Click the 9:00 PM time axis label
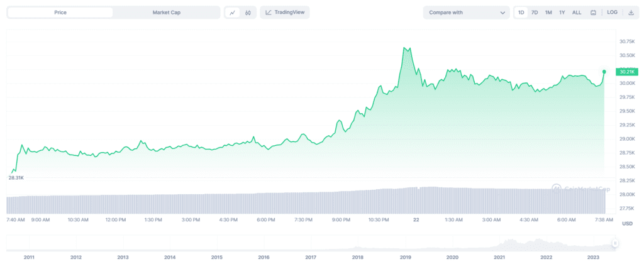 (341, 220)
